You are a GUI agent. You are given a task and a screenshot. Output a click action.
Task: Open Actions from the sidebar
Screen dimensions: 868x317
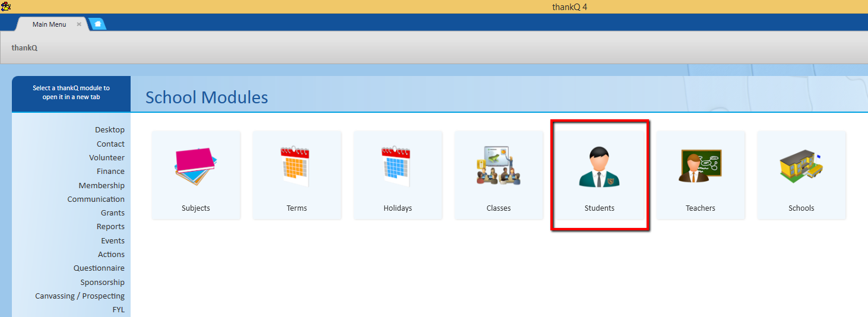(x=112, y=254)
